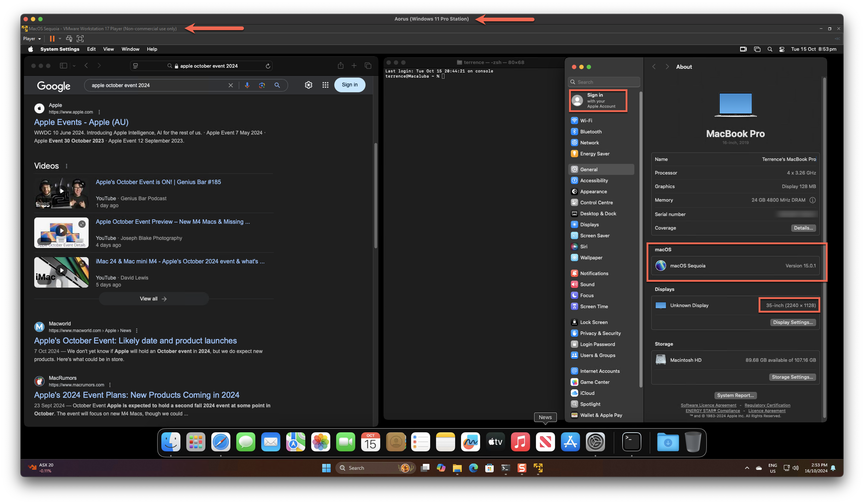864x504 pixels.
Task: Show hidden icons in the Windows system tray
Action: tap(747, 468)
